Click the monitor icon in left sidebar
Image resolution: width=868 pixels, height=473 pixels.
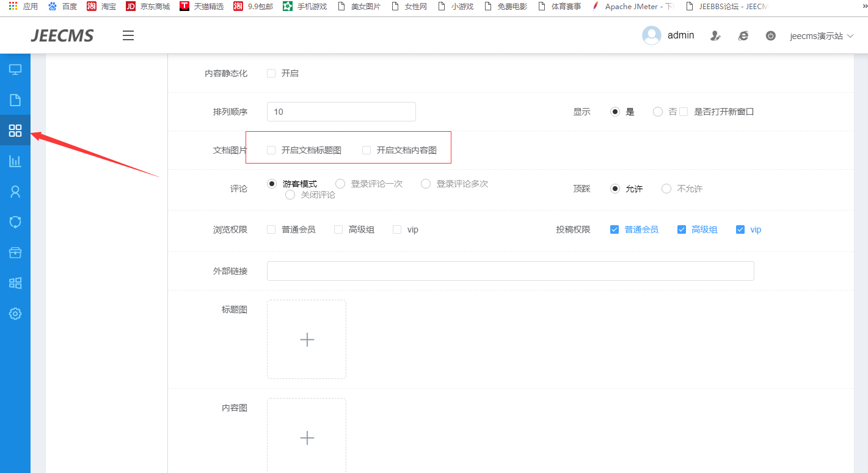15,70
